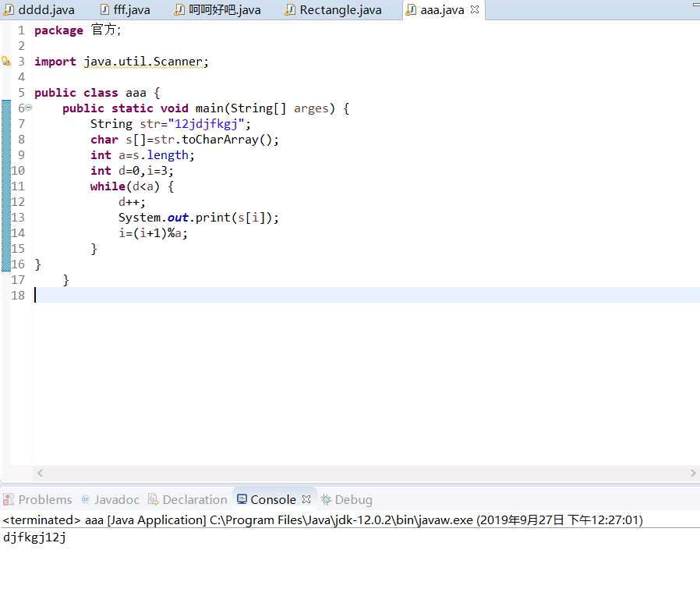
Task: Open the Javadoc view tab
Action: (110, 499)
